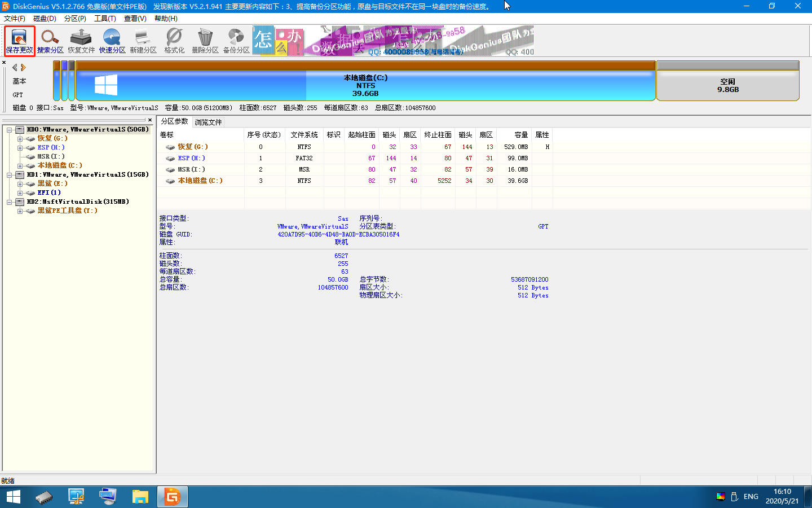Close the disk map pane with its x
The height and width of the screenshot is (508, 812).
[4, 63]
